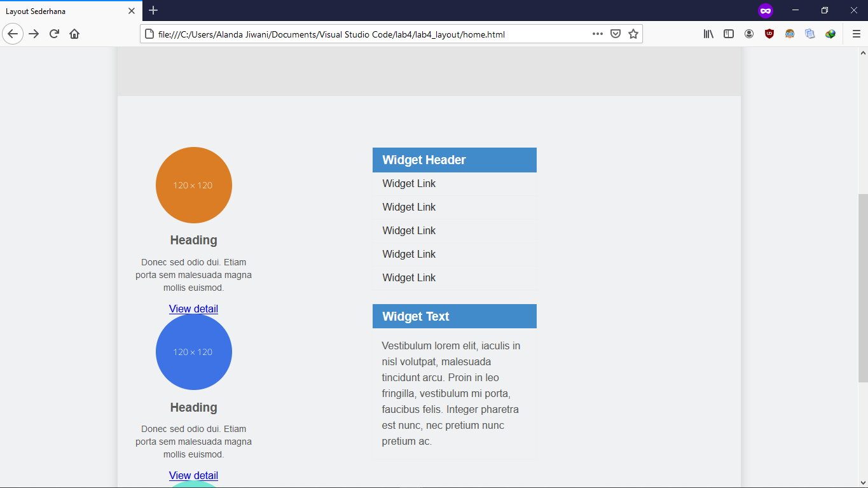Open the Firefox hamburger menu

click(x=857, y=34)
